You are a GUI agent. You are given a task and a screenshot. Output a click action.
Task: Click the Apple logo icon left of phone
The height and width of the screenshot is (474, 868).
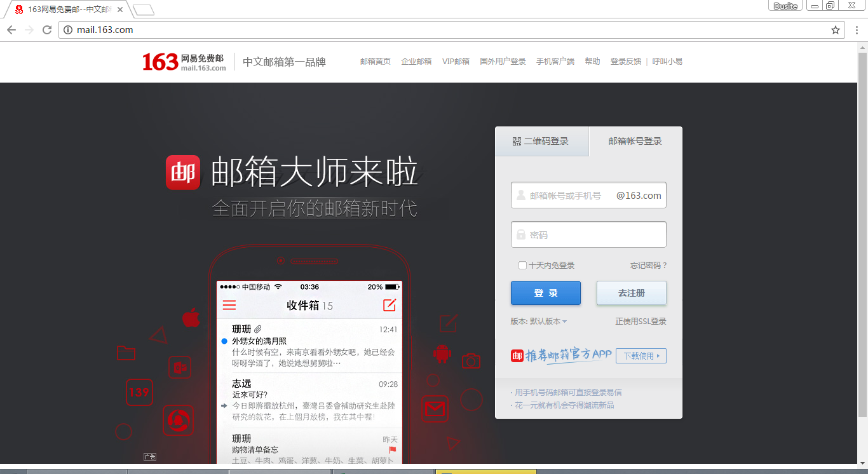[x=191, y=317]
